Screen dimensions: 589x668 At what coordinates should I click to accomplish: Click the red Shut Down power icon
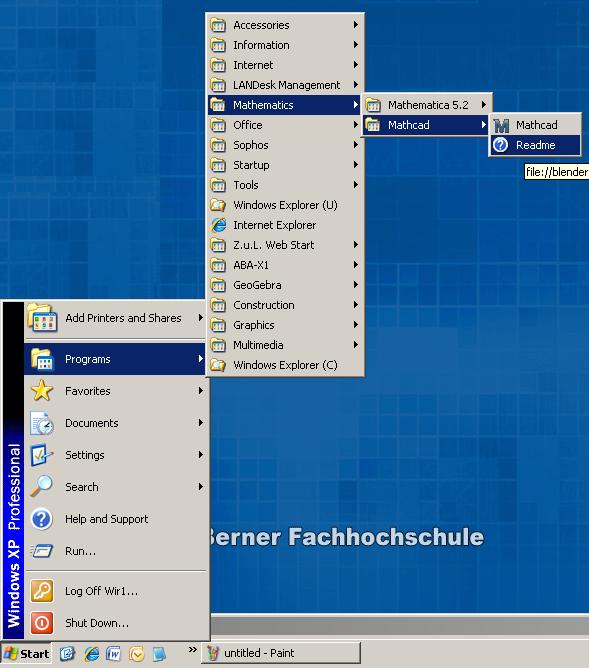tap(42, 623)
